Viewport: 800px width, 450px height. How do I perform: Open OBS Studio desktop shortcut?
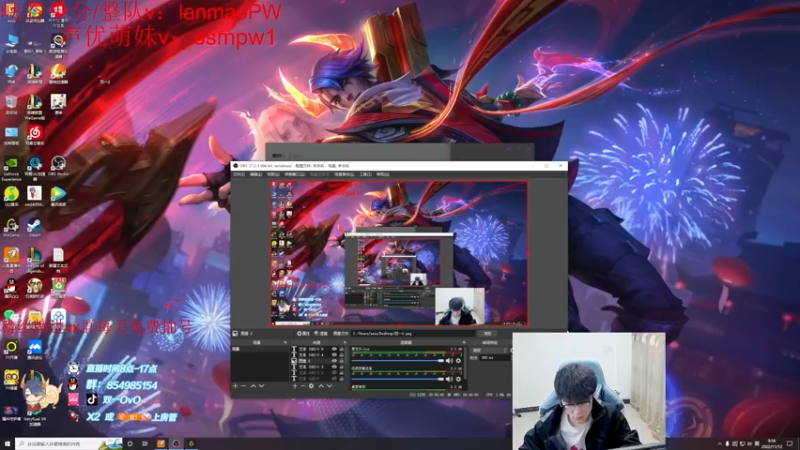coord(58,166)
